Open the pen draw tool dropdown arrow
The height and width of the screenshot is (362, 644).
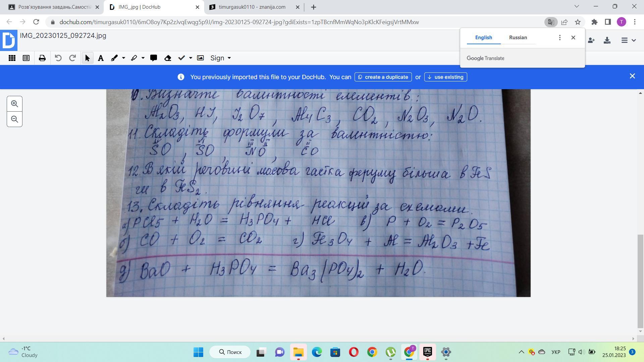point(123,58)
